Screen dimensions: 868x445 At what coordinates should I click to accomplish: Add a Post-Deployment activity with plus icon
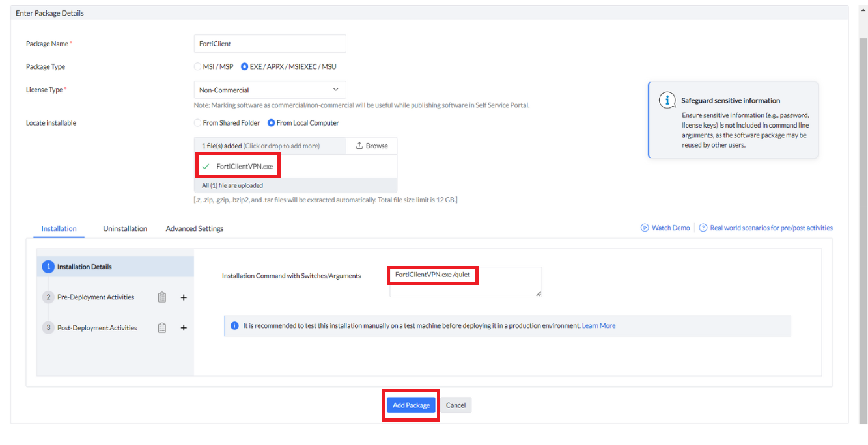[184, 328]
